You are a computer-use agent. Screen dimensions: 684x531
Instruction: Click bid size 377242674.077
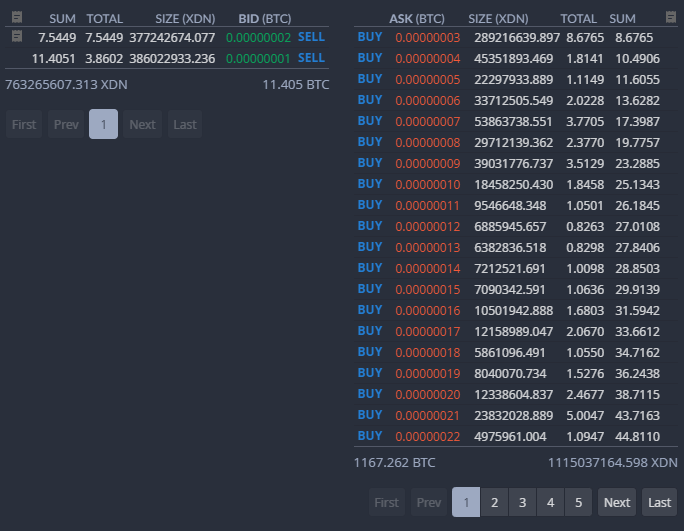[x=172, y=38]
